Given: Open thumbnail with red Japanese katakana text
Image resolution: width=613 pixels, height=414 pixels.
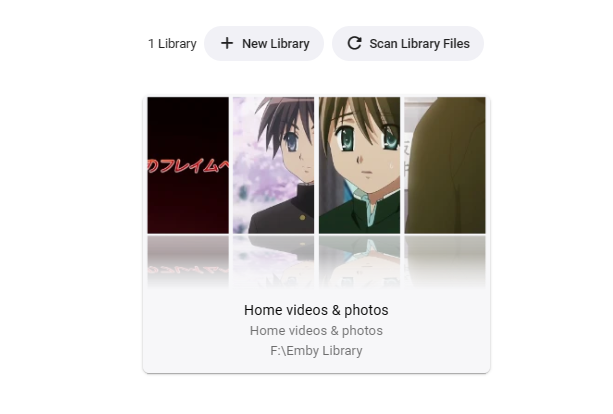Looking at the screenshot, I should (188, 165).
